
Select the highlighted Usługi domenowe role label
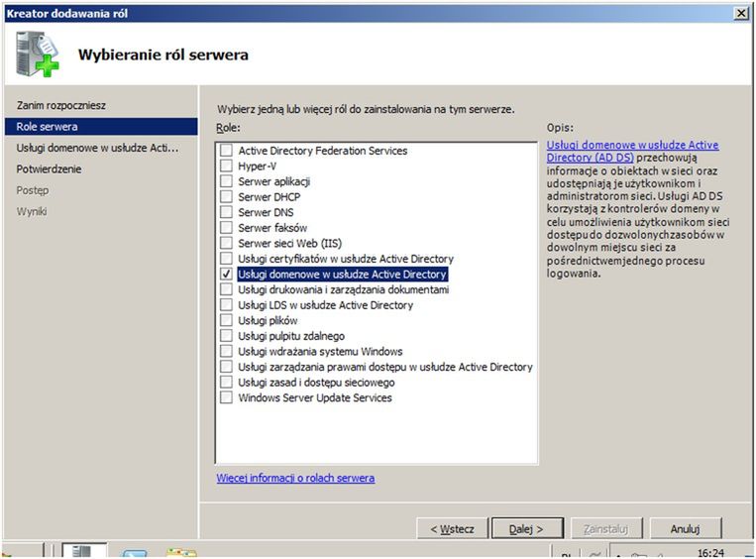(342, 274)
